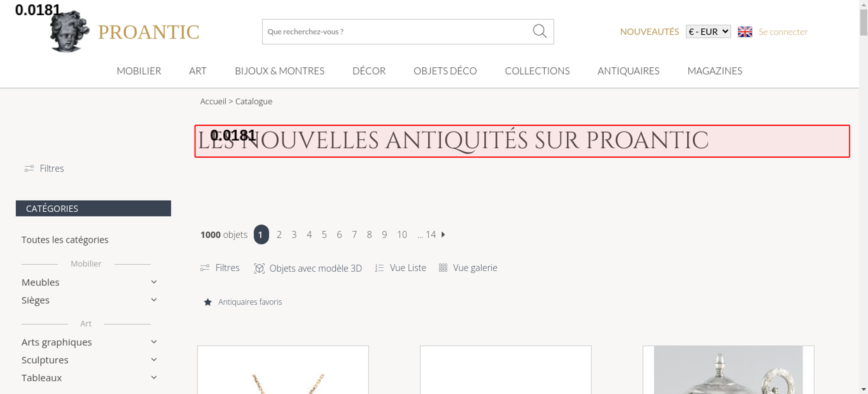Show objects with 3D model
The height and width of the screenshot is (394, 868).
click(x=308, y=268)
